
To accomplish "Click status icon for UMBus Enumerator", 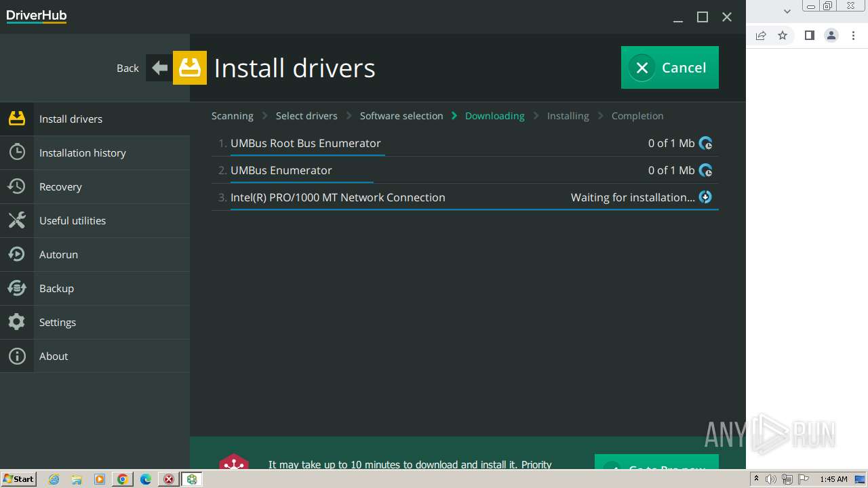I will click(x=706, y=170).
